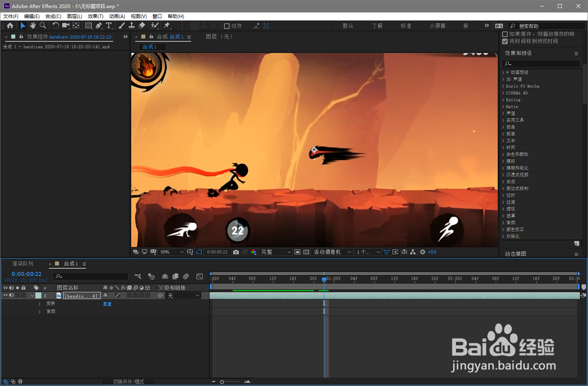Click the reset exposure icon
Viewport: 588px width, 386px height.
tap(423, 252)
